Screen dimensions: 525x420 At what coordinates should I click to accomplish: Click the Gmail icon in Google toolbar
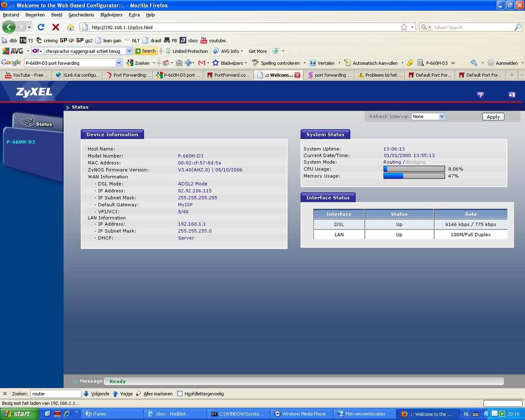coord(202,63)
